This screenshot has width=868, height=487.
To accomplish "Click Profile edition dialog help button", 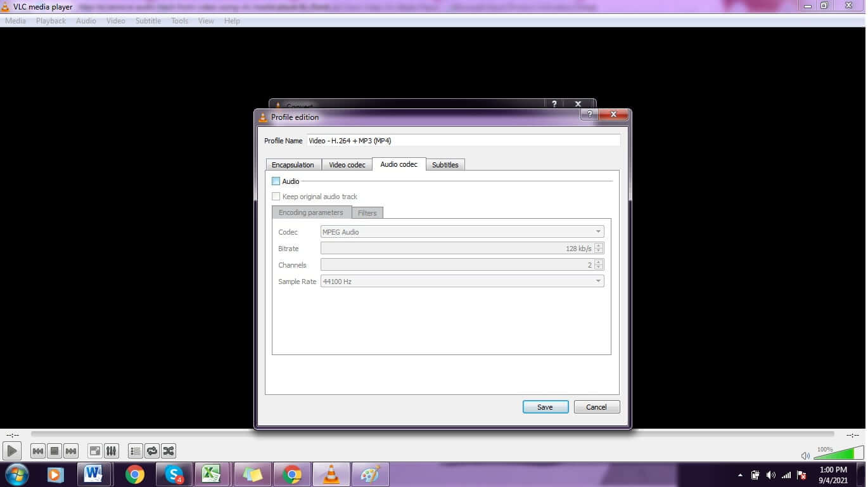I will pos(589,114).
